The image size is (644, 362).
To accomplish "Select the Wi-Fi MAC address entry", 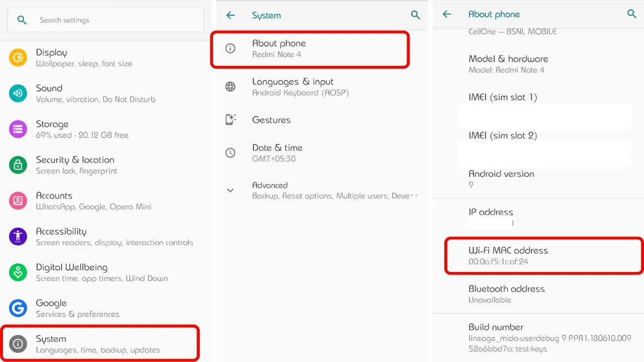I will 544,255.
